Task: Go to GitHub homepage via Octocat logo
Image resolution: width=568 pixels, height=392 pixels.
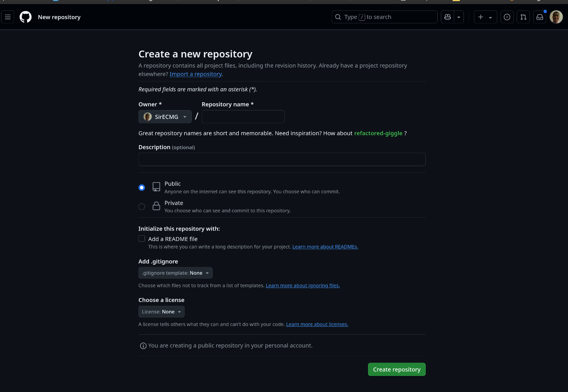Action: (x=25, y=17)
